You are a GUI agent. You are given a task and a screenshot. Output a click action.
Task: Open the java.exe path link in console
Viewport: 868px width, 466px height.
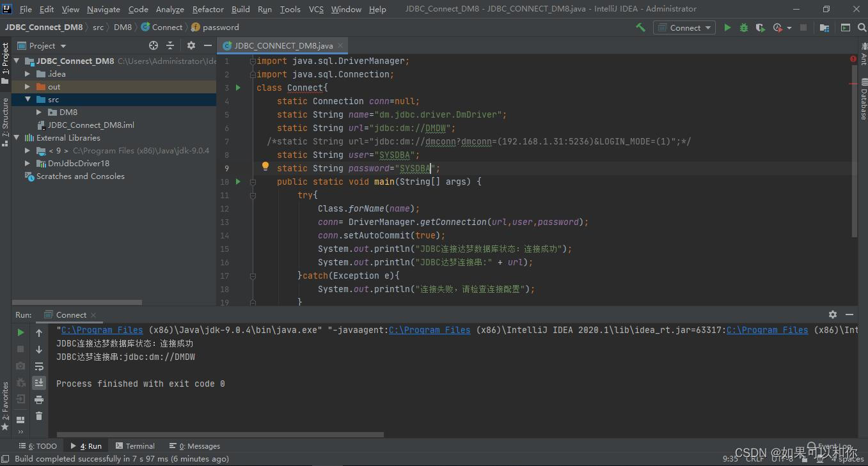coord(102,330)
